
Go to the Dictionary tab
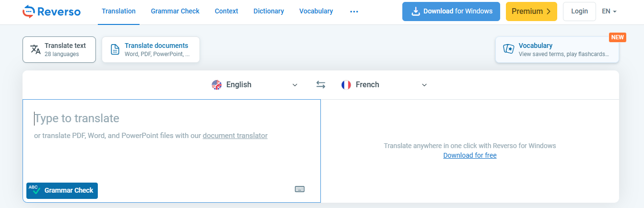269,12
